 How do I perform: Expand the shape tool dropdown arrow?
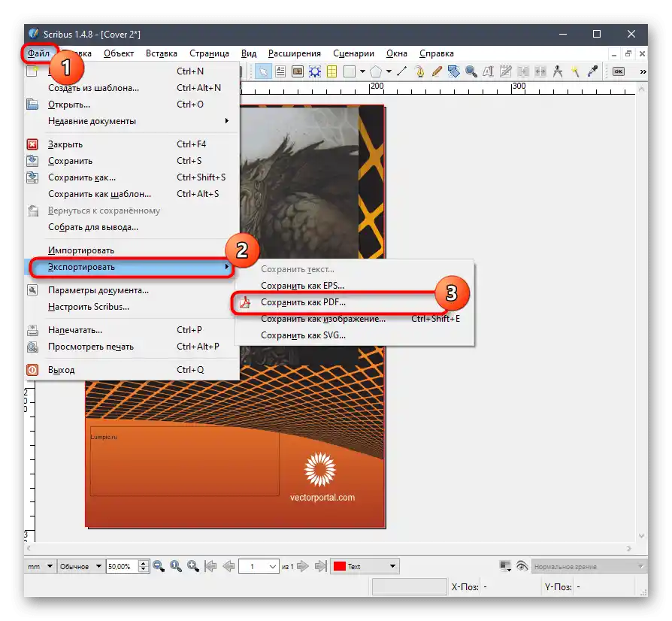362,71
